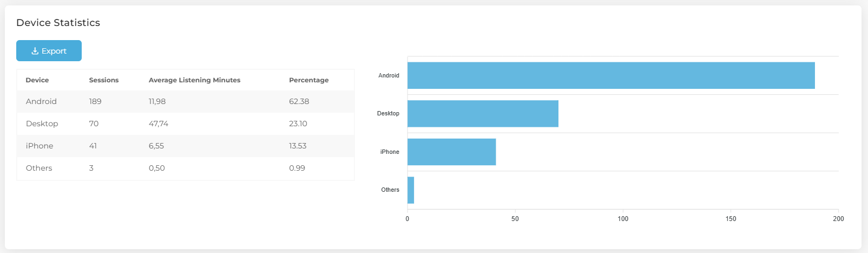The image size is (868, 253).
Task: Click Android's 62.38 percentage cell
Action: click(299, 101)
